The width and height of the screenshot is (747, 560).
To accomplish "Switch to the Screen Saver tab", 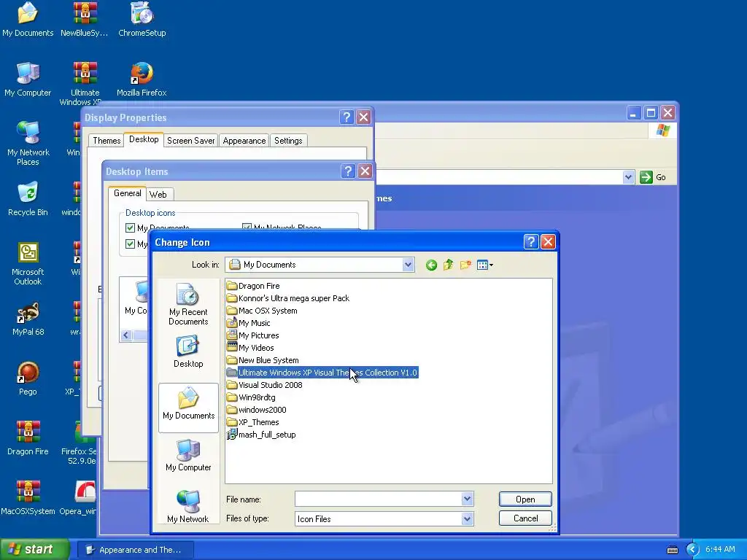I will (190, 141).
